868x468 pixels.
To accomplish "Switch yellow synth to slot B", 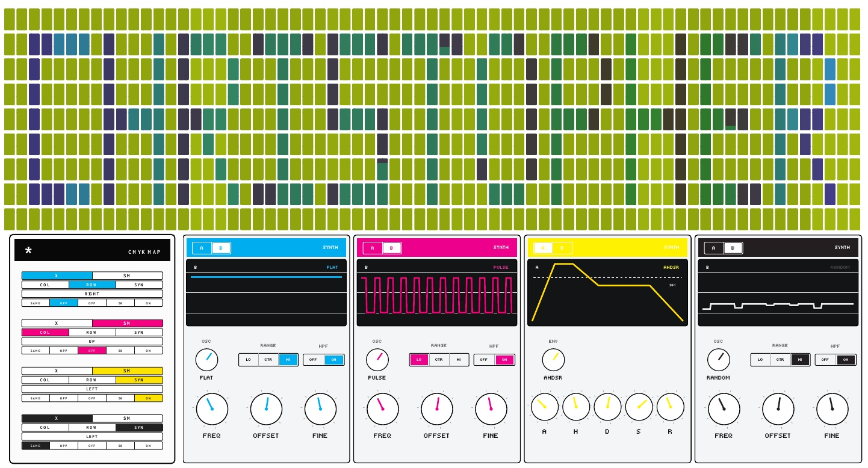I will tap(562, 248).
